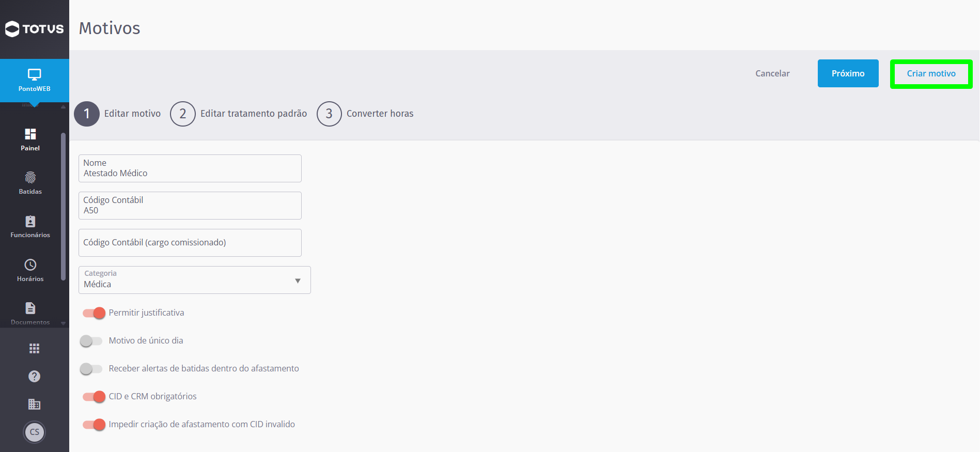
Task: Open Batidas fingerprint icon
Action: (x=30, y=178)
